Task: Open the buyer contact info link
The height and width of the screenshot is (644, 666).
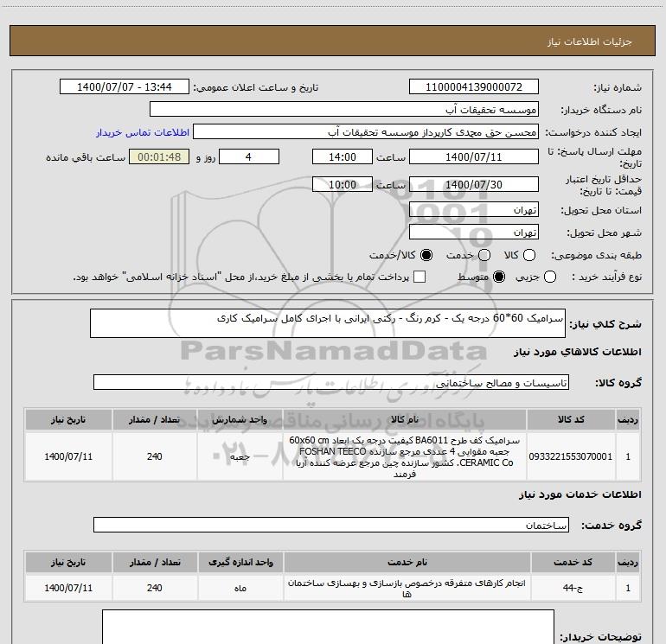Action: coord(143,132)
